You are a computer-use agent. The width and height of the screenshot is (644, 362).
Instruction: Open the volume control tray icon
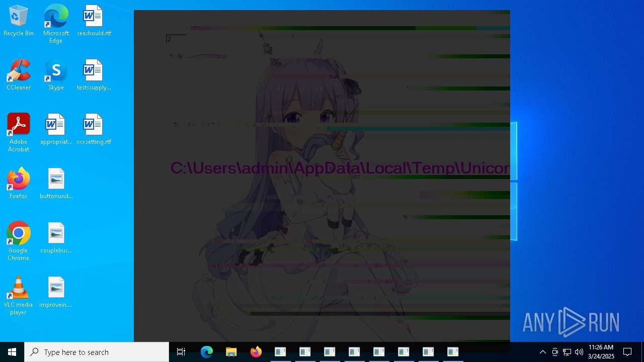[579, 352]
